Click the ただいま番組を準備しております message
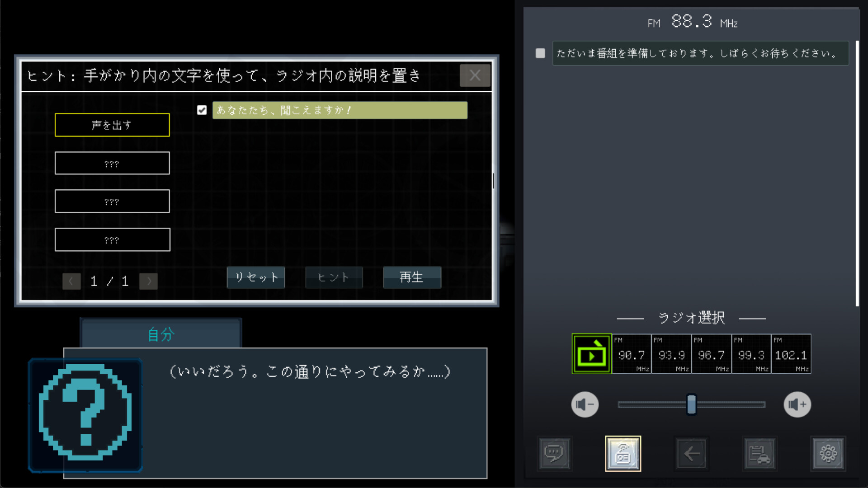This screenshot has width=868, height=488. [x=700, y=53]
